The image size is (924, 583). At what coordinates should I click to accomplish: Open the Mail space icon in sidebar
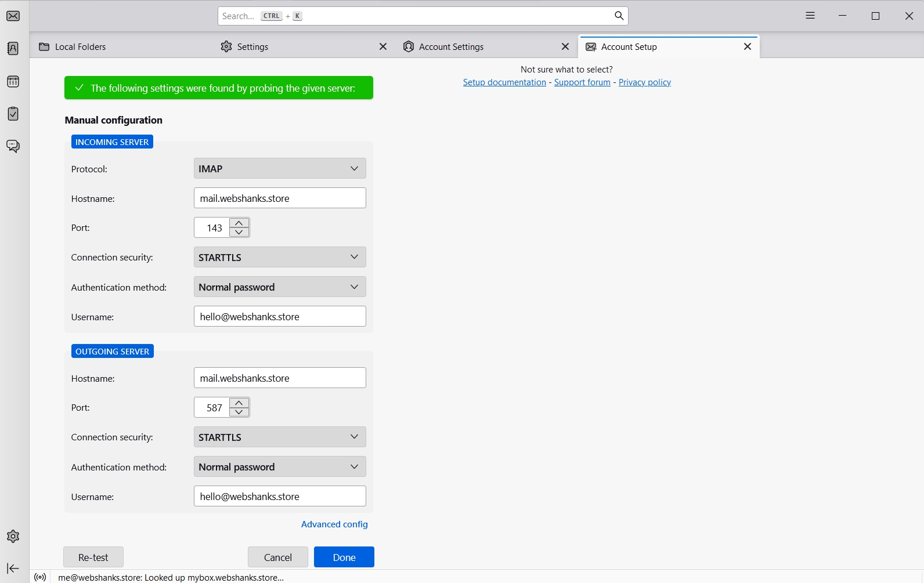point(13,16)
